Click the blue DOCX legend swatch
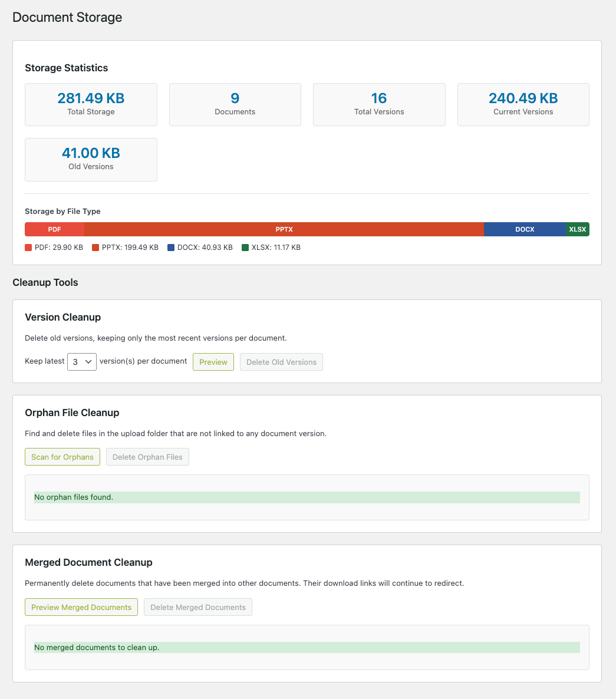Screen dimensions: 616x699 pyautogui.click(x=171, y=248)
